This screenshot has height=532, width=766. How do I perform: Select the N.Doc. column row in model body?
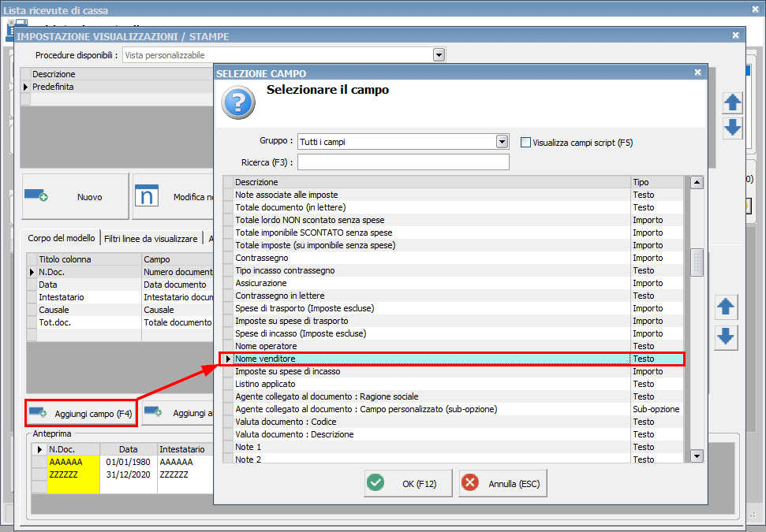pos(120,272)
